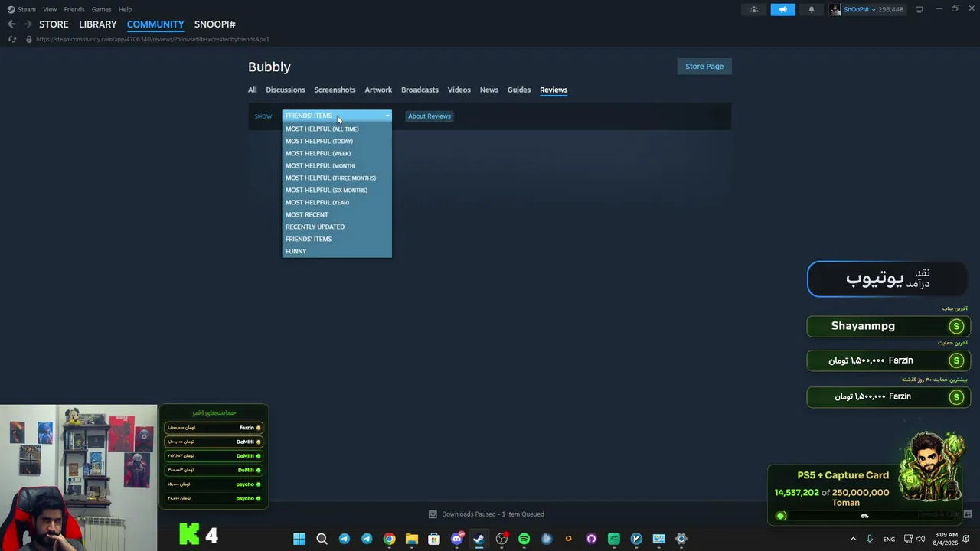Open the Games menu
This screenshot has height=551, width=980.
point(101,9)
